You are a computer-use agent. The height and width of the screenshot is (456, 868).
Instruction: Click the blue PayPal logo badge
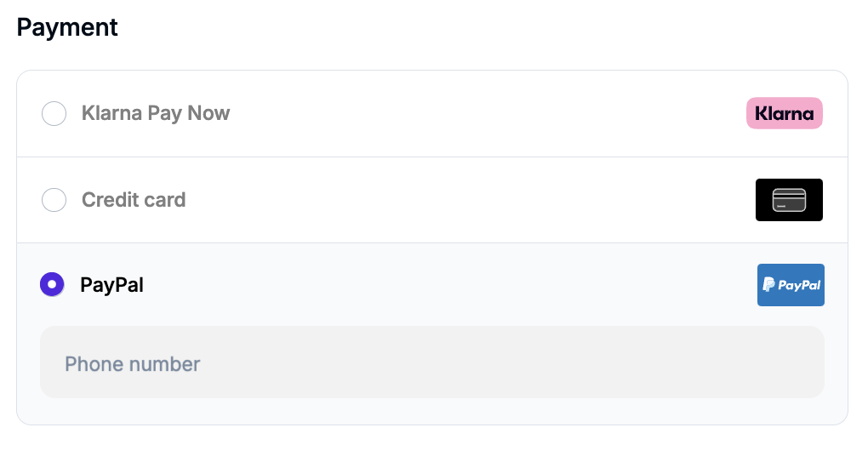791,285
